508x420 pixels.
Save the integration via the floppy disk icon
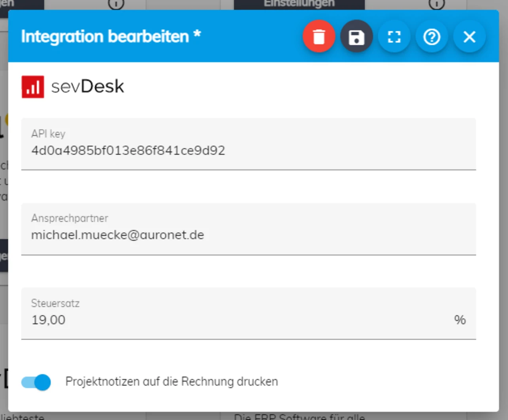[x=356, y=37]
